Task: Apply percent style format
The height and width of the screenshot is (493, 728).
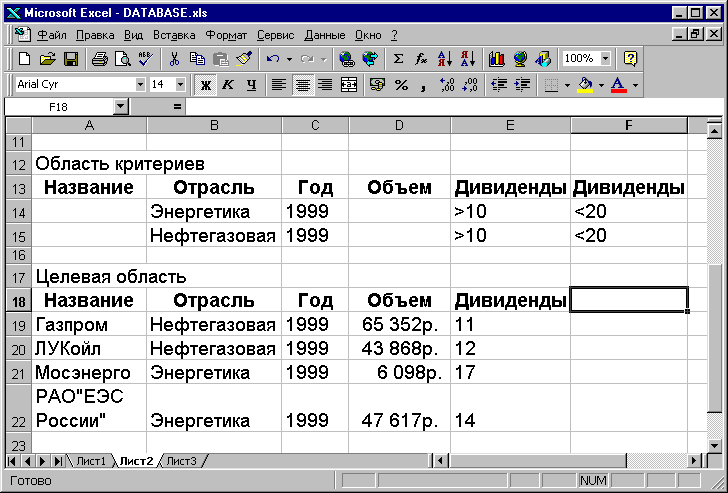Action: [x=401, y=84]
